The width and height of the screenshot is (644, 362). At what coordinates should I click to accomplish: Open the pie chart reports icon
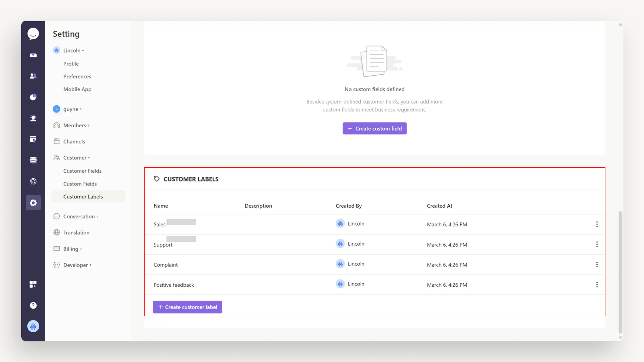tap(33, 97)
